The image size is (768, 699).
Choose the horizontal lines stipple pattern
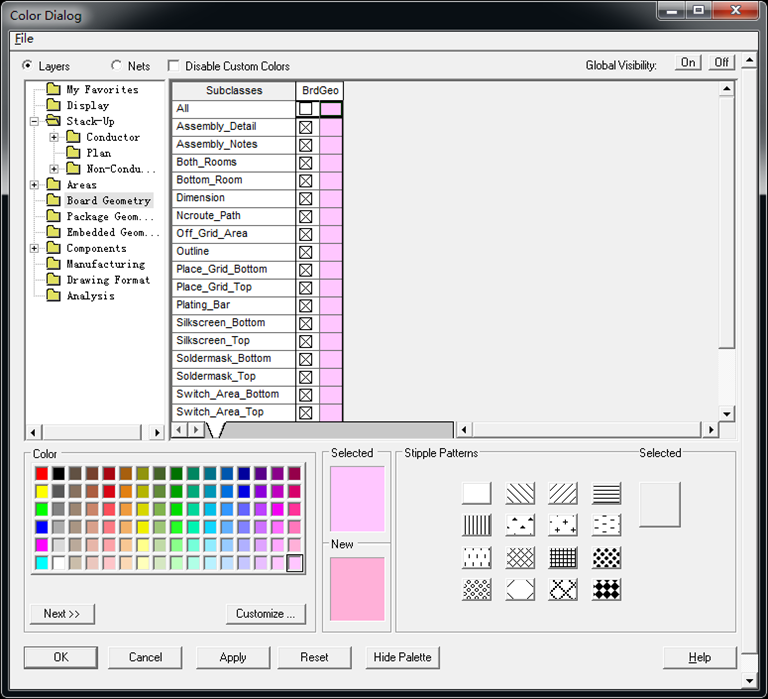pyautogui.click(x=606, y=493)
